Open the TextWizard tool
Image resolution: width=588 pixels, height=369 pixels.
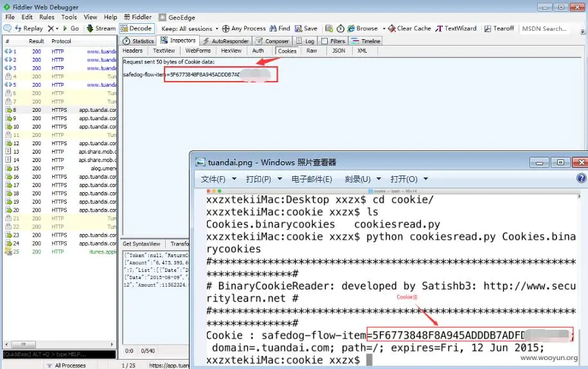tap(456, 28)
